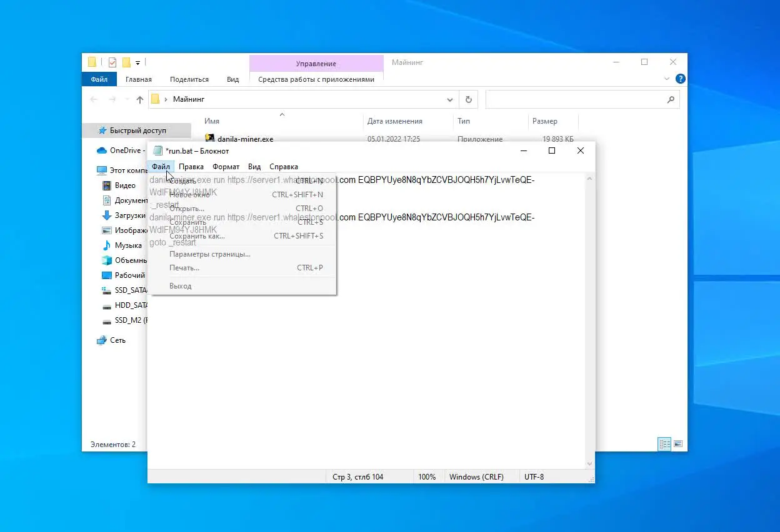780x532 pixels.
Task: Click the Help question mark icon
Action: point(681,79)
